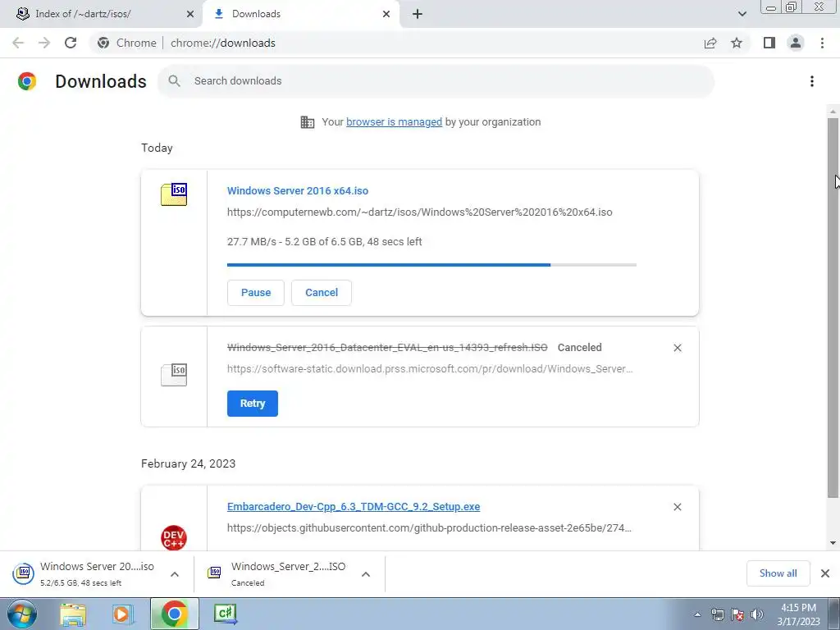This screenshot has width=840, height=630.
Task: Click the canceled ISO file icon
Action: click(174, 374)
